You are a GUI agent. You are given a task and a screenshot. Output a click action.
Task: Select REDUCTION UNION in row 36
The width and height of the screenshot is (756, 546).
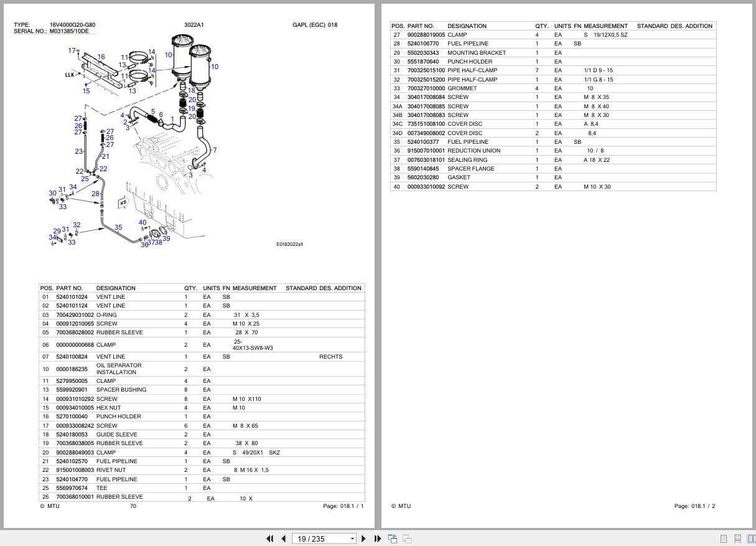474,151
